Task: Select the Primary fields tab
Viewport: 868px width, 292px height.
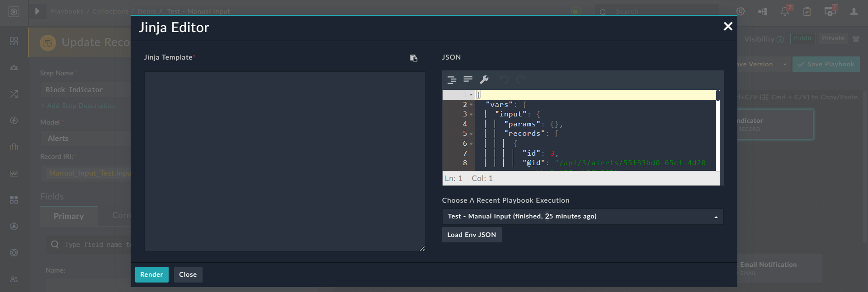Action: [69, 216]
